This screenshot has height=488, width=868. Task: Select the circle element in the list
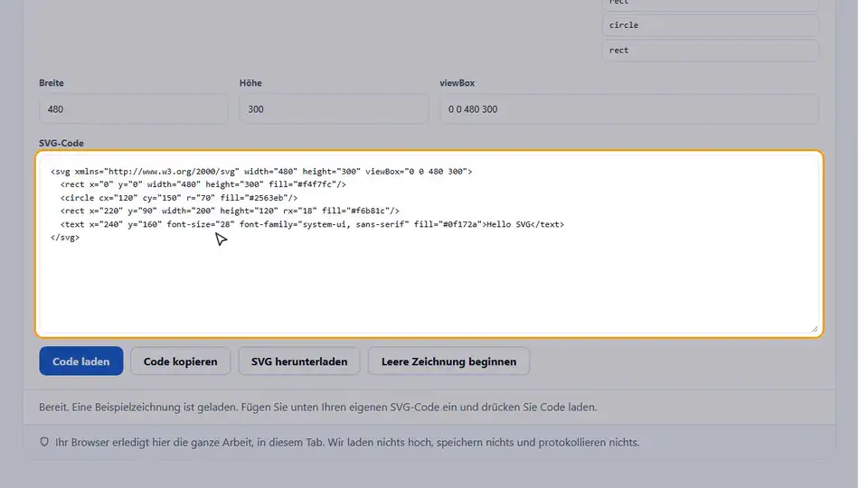[711, 25]
